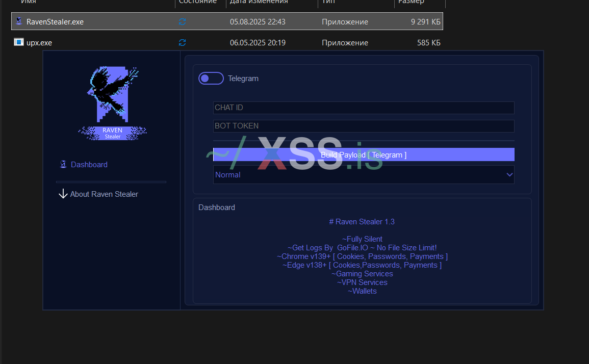Image resolution: width=589 pixels, height=364 pixels.
Task: Click the chevron arrow of the Normal dropdown
Action: (x=509, y=175)
